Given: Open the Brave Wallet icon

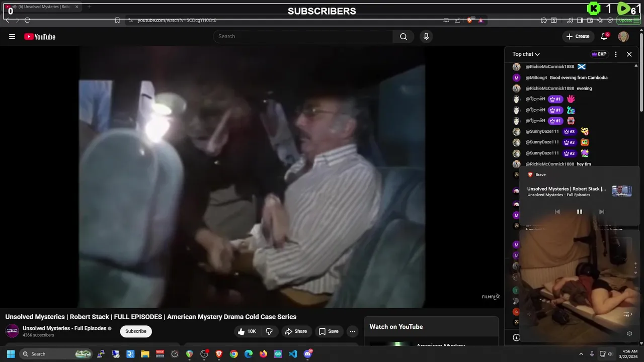Looking at the screenshot, I should [590, 20].
